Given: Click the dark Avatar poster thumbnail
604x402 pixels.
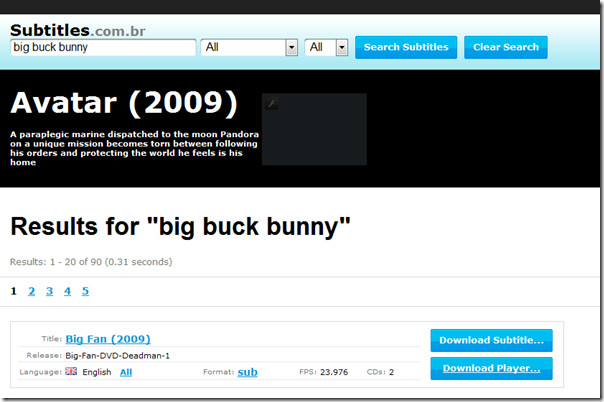Looking at the screenshot, I should click(314, 129).
